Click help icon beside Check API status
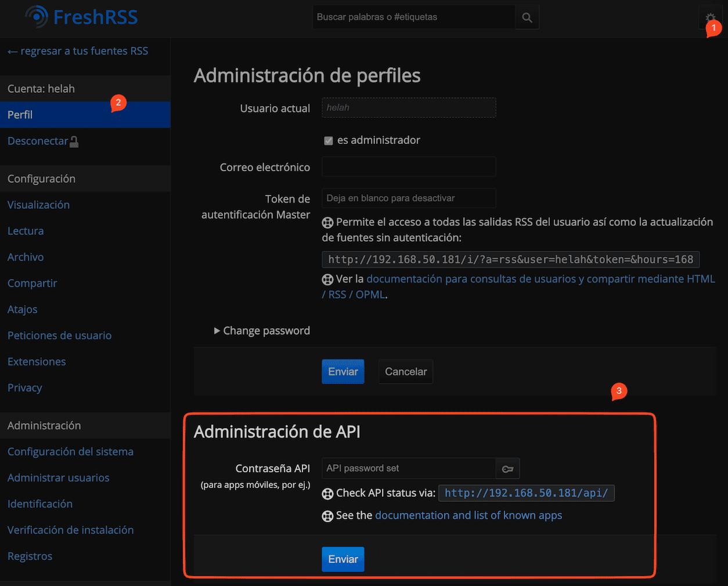 pos(327,494)
